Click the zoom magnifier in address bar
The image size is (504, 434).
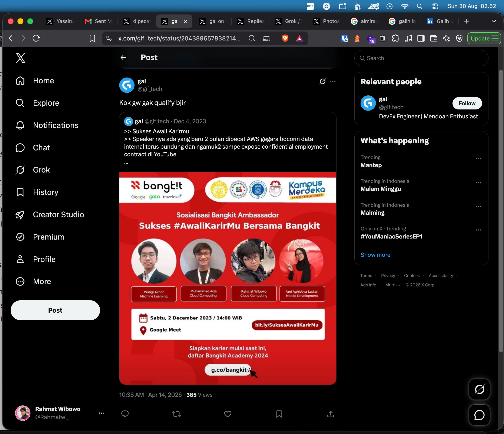click(252, 39)
